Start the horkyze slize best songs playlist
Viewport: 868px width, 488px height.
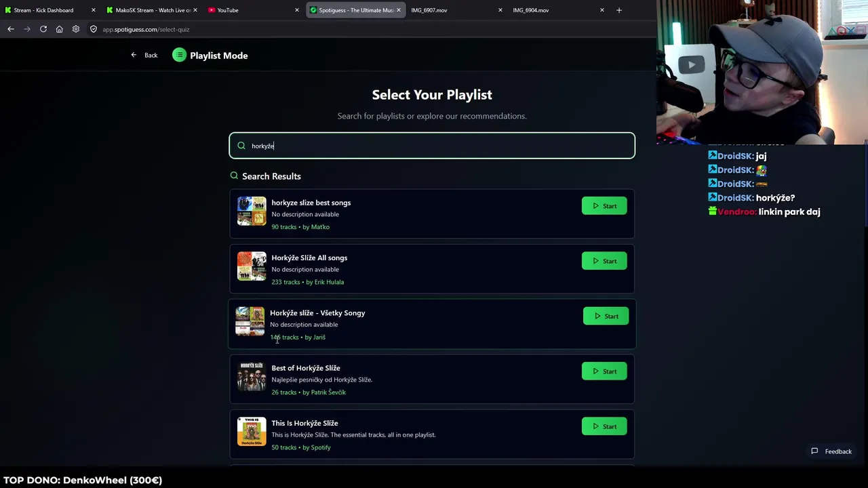(x=604, y=206)
